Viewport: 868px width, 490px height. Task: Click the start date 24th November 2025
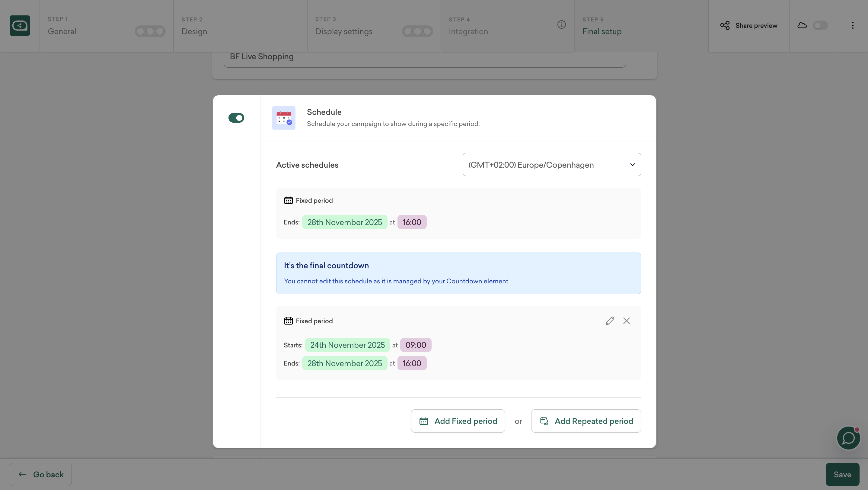click(x=347, y=345)
